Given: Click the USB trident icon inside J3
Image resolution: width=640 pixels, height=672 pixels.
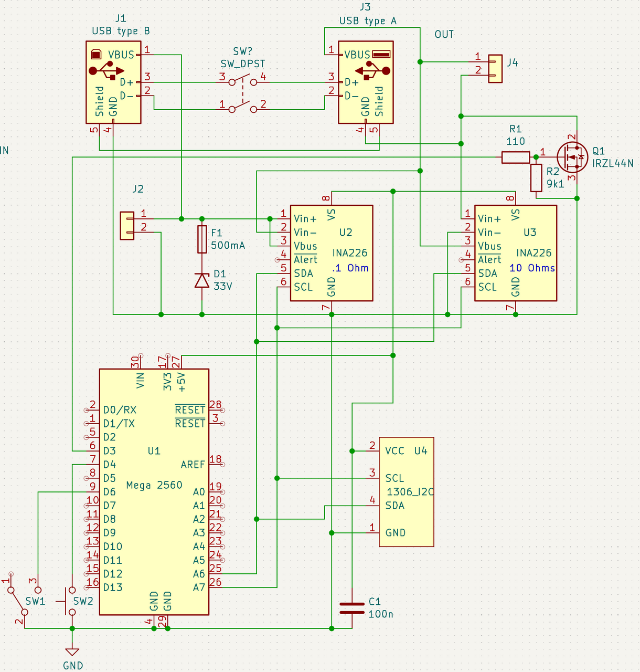Looking at the screenshot, I should [x=372, y=70].
